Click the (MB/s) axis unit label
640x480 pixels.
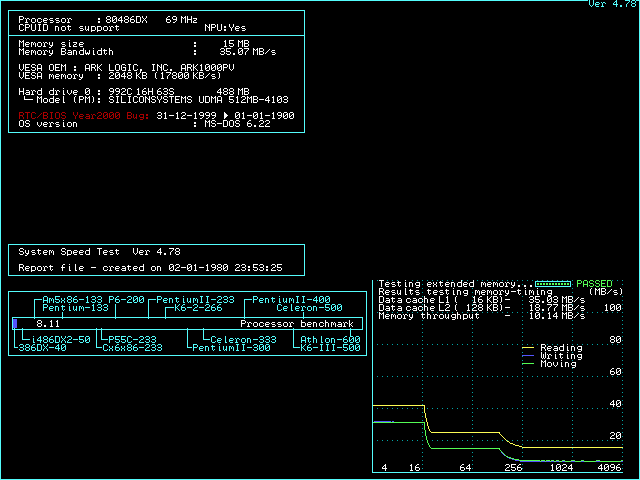coord(606,292)
